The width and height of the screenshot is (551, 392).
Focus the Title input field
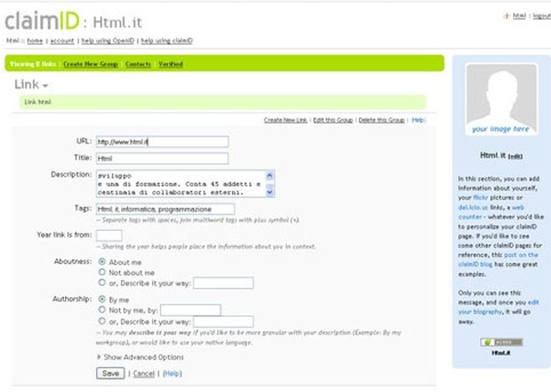(162, 158)
